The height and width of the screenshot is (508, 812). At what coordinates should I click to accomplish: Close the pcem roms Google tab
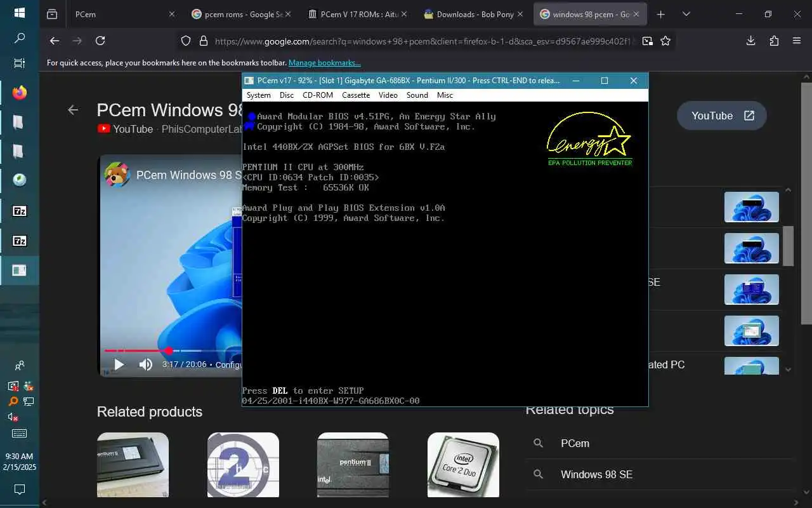coord(288,14)
